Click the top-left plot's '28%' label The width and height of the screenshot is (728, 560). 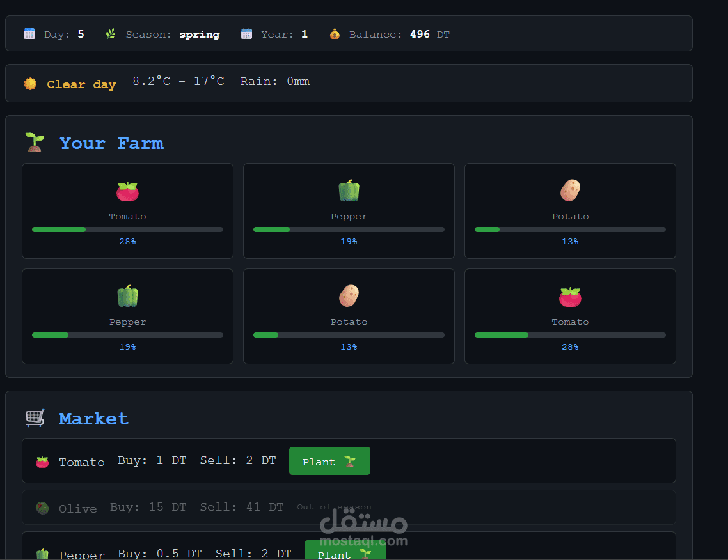coord(128,241)
